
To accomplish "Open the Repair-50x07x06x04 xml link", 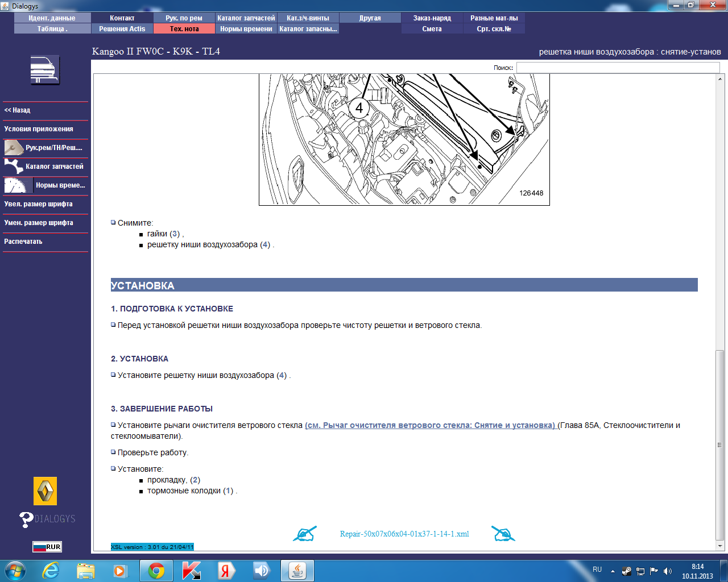I will pos(404,534).
